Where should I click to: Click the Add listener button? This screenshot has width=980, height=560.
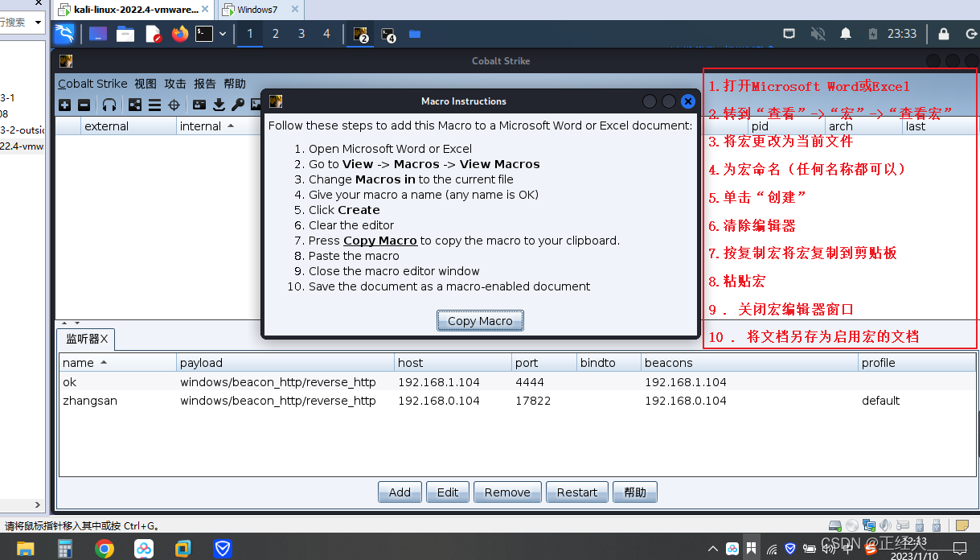pyautogui.click(x=400, y=492)
